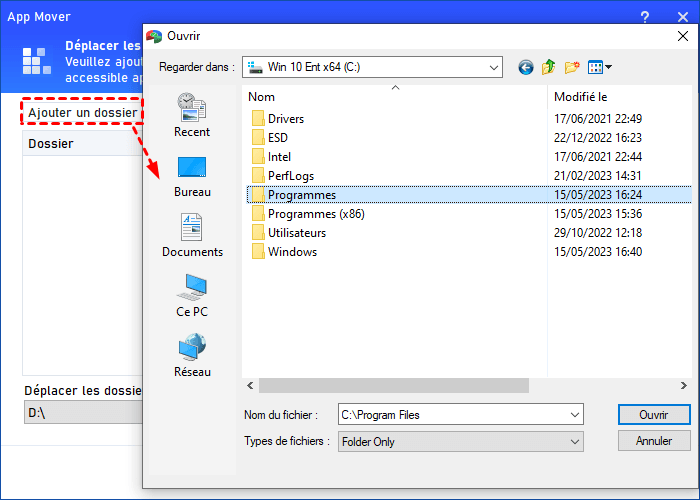Click the ESD folder icon
The height and width of the screenshot is (500, 700).
tap(258, 138)
